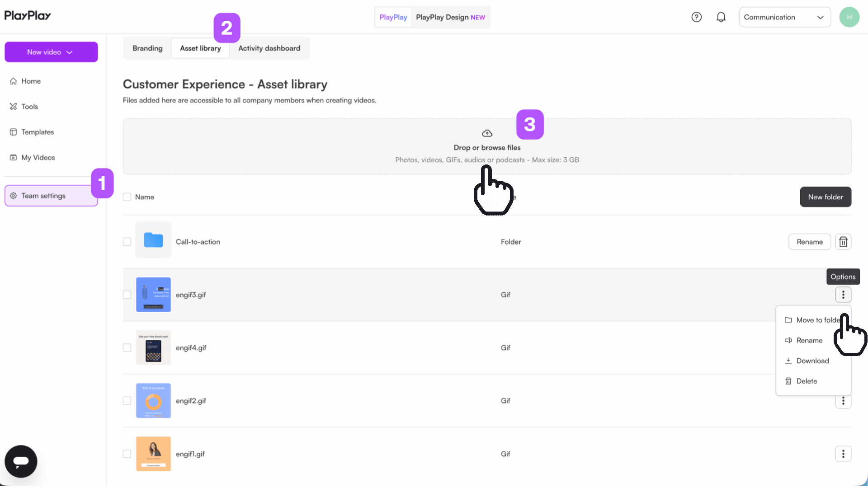Expand the Communication team dropdown
The image size is (868, 488).
pyautogui.click(x=785, y=17)
